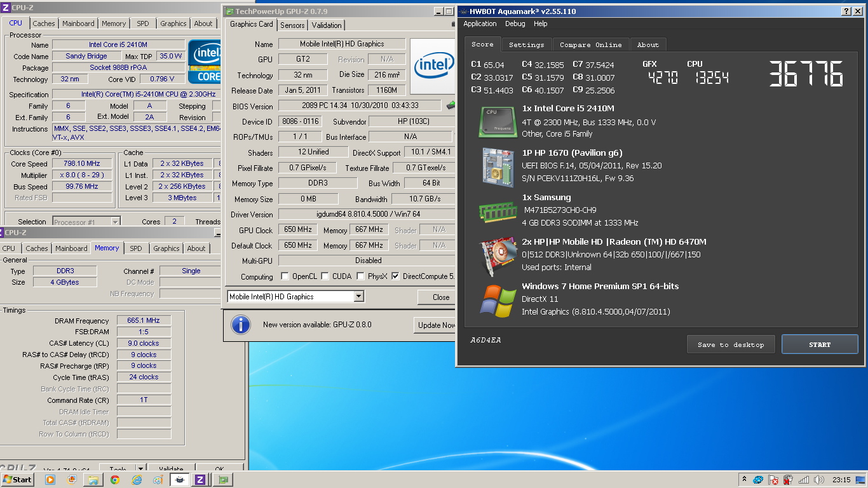
Task: Click the motherboard icon in Aquamark
Action: tap(499, 166)
